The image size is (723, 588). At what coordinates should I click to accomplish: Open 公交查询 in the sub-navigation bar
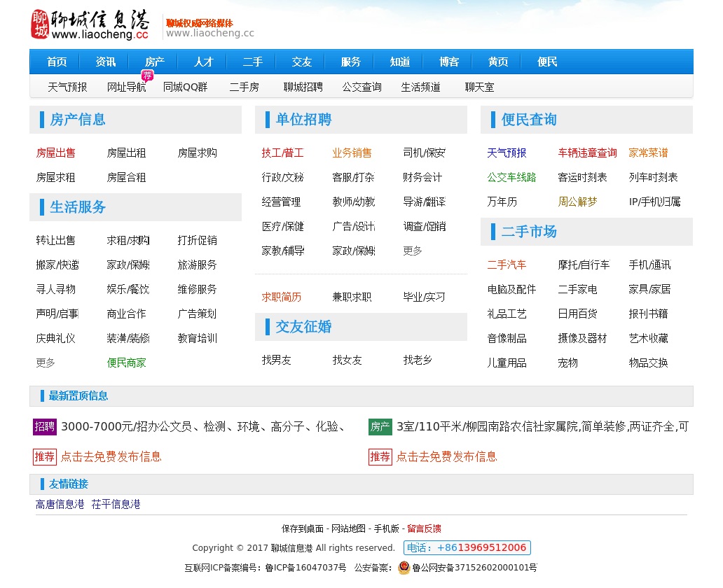[x=361, y=87]
